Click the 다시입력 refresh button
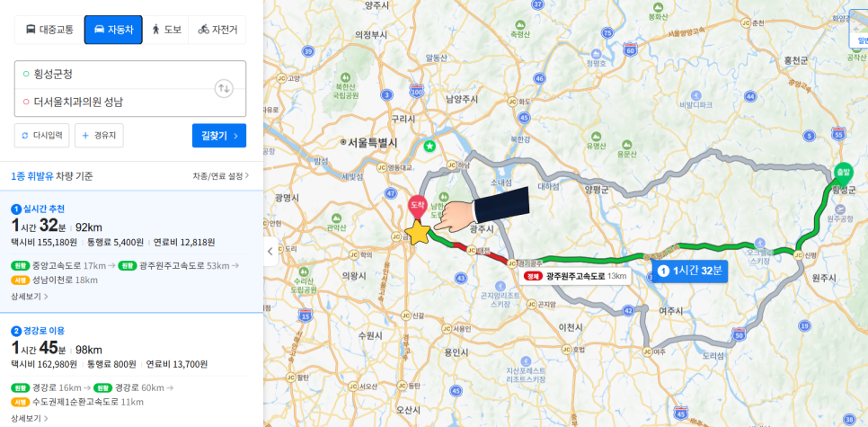Image resolution: width=868 pixels, height=427 pixels. pos(42,136)
